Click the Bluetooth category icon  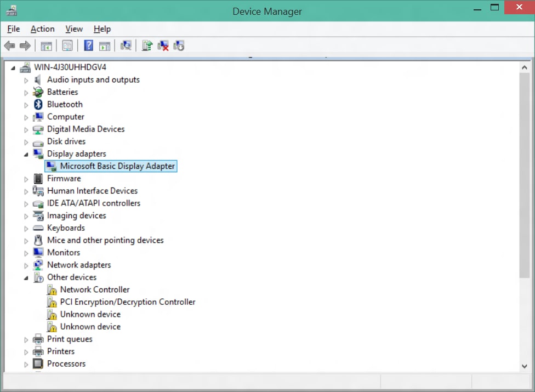tap(38, 104)
